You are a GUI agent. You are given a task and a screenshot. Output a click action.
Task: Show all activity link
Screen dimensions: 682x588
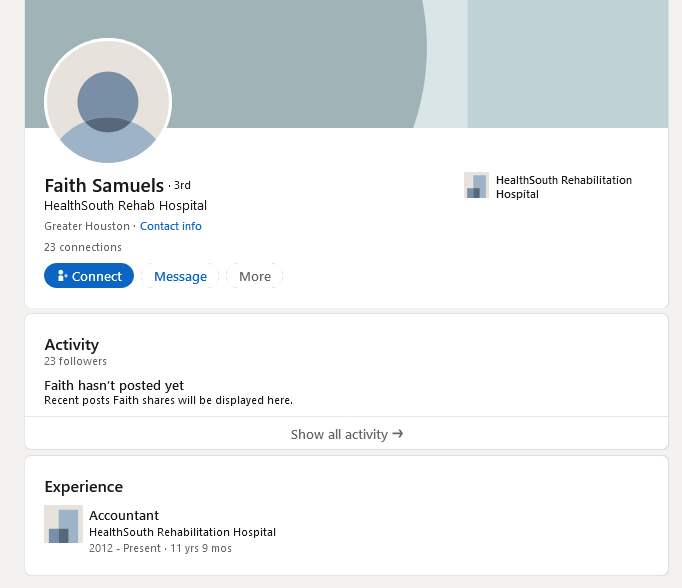click(x=347, y=434)
